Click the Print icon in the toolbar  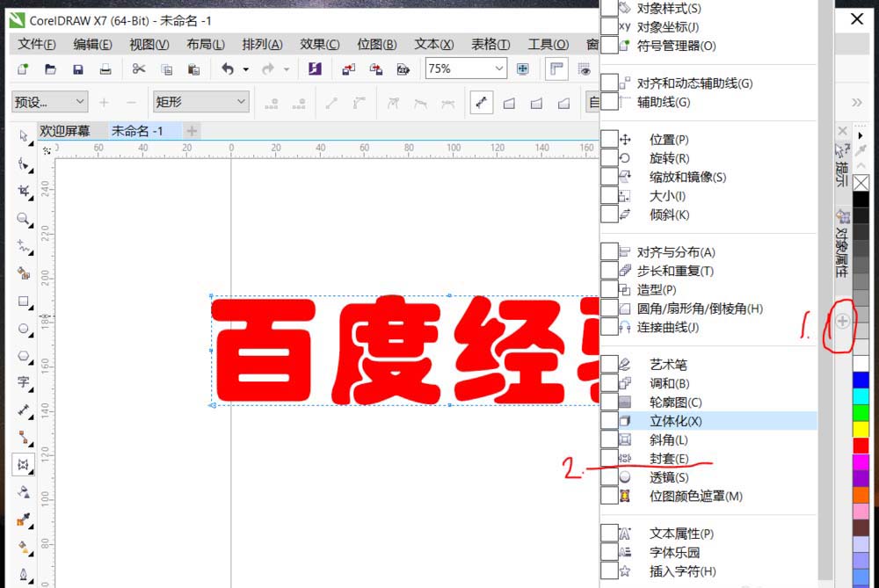coord(105,69)
